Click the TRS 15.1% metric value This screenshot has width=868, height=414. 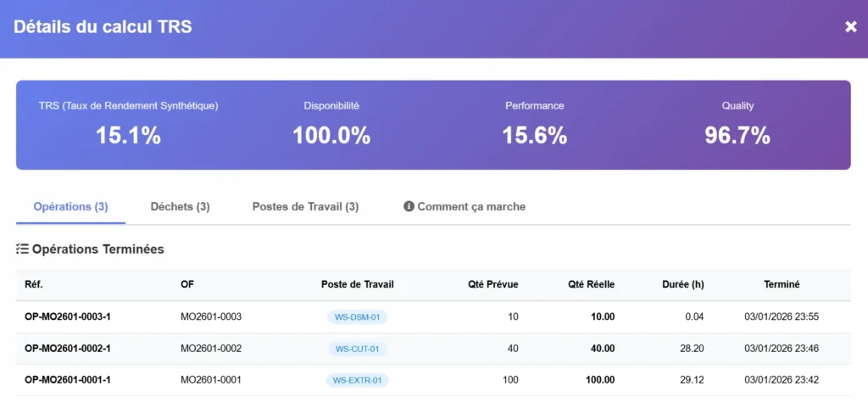point(128,135)
